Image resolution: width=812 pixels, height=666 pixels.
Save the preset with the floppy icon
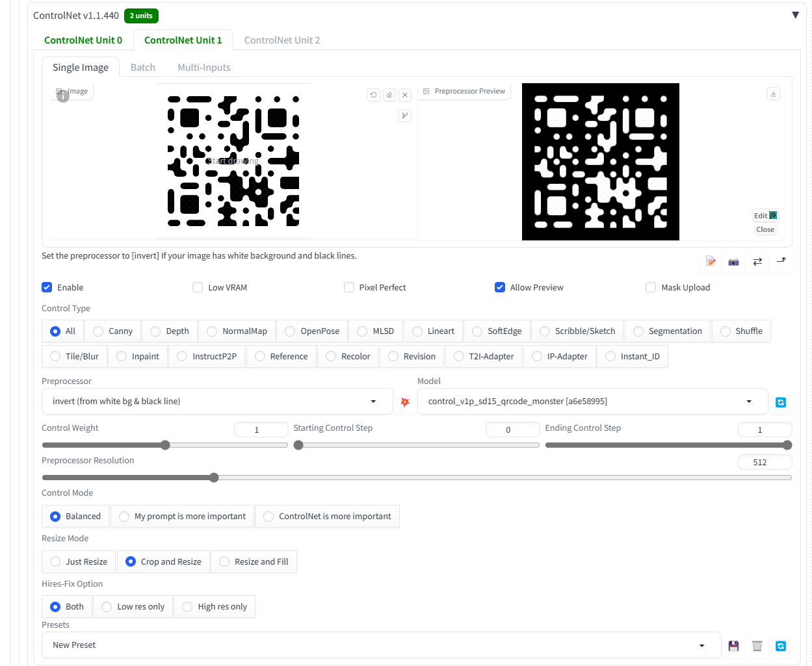733,645
